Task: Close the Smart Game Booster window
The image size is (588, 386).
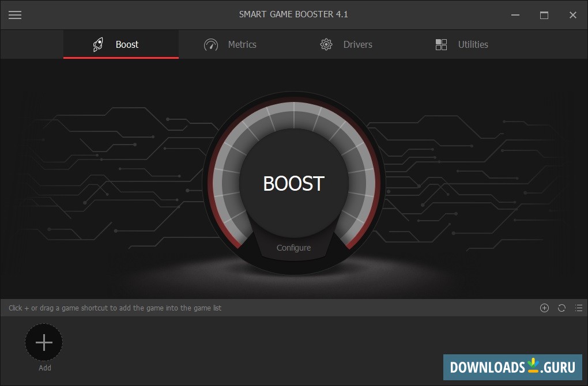Action: point(572,15)
